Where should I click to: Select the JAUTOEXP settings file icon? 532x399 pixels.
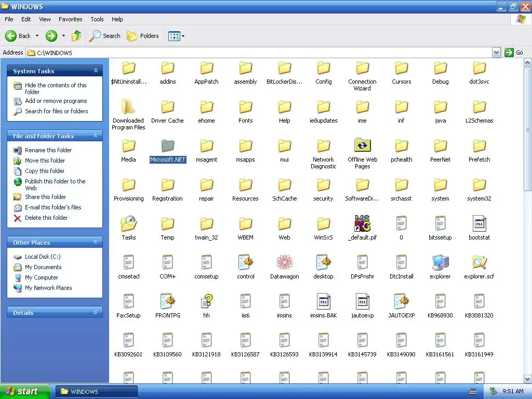402,301
